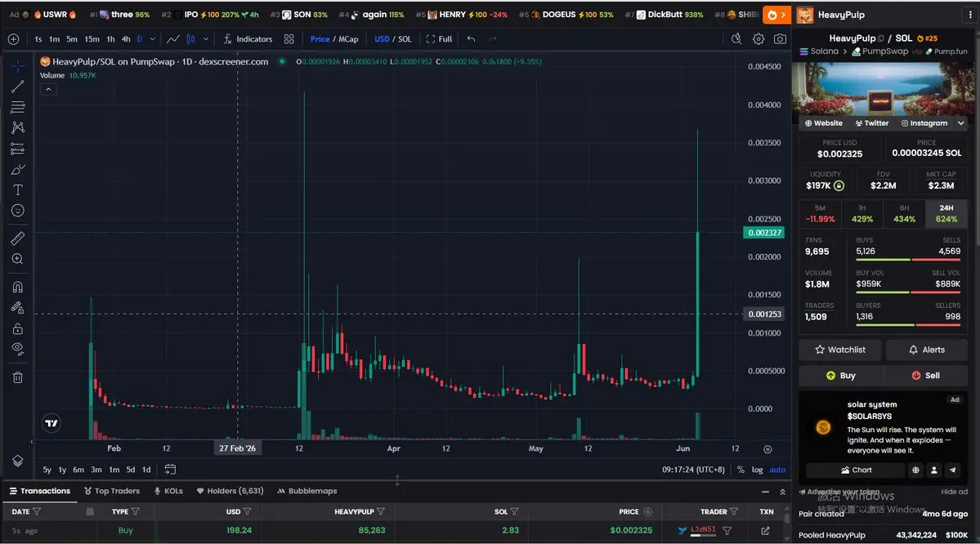Select the trend line drawing tool
This screenshot has height=544, width=980.
click(x=17, y=87)
